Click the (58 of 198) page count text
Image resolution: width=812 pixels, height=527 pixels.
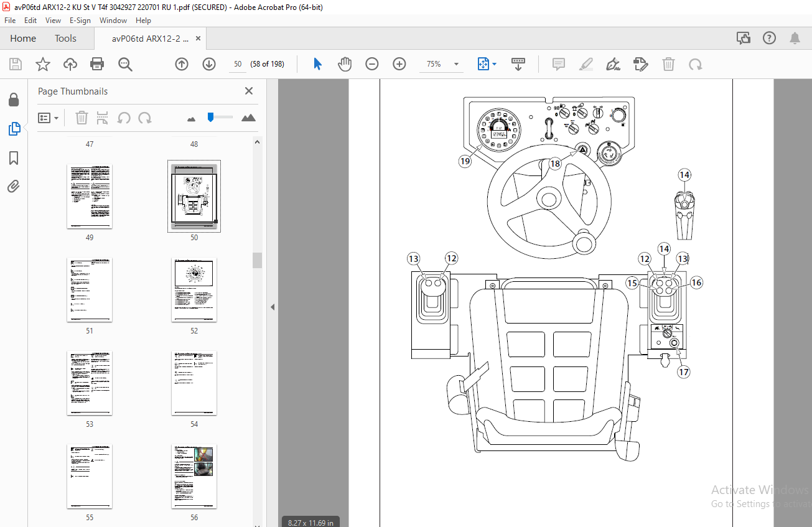tap(268, 64)
